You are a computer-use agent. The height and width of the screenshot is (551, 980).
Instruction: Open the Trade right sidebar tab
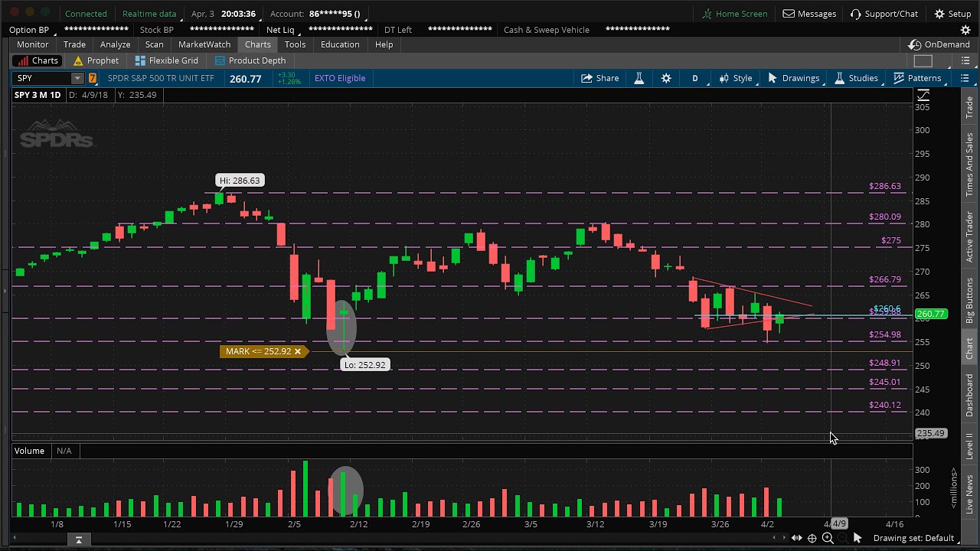[969, 108]
